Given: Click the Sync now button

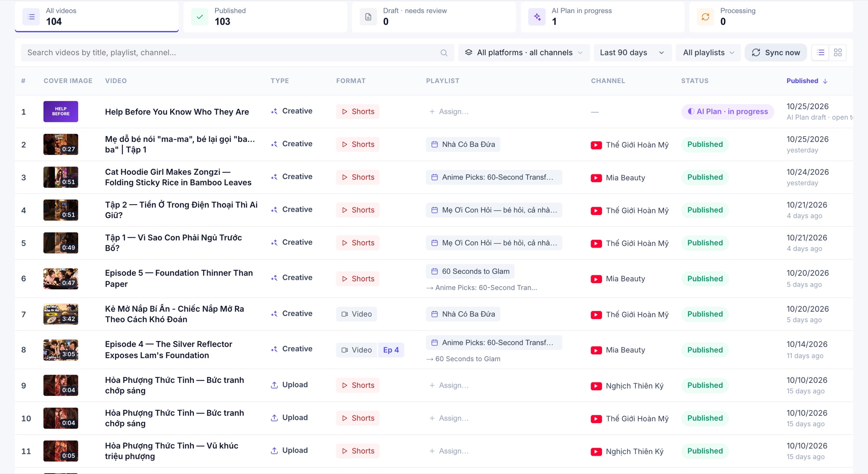Looking at the screenshot, I should 776,52.
